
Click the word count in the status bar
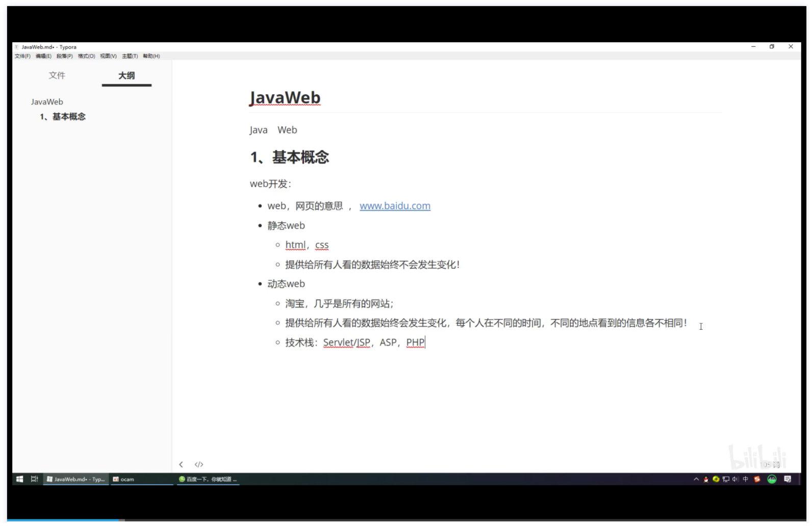[x=770, y=465]
